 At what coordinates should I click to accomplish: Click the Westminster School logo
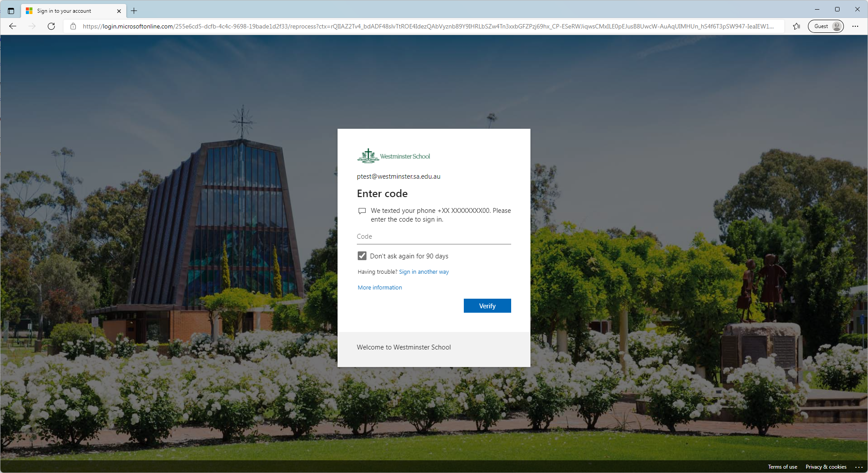pyautogui.click(x=393, y=155)
